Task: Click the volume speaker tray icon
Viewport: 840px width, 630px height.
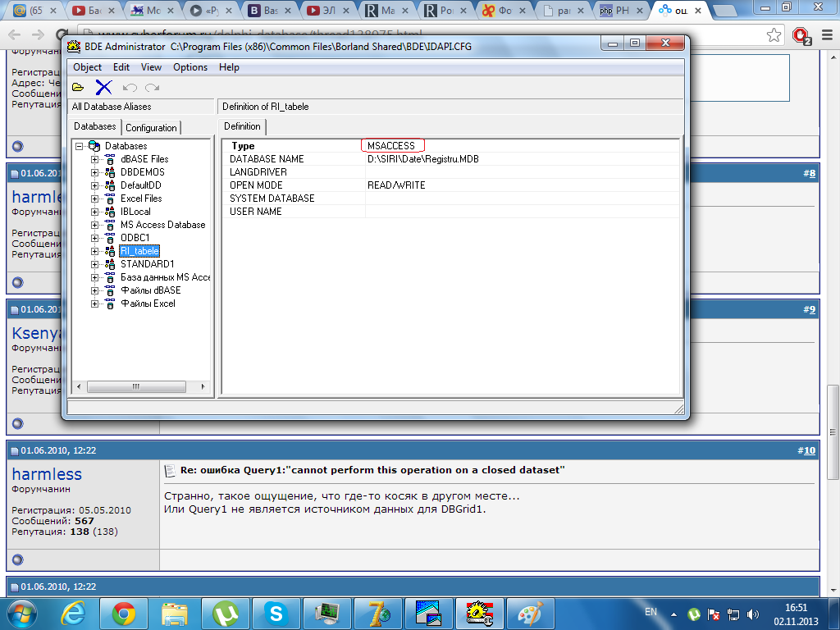Action: pyautogui.click(x=753, y=614)
